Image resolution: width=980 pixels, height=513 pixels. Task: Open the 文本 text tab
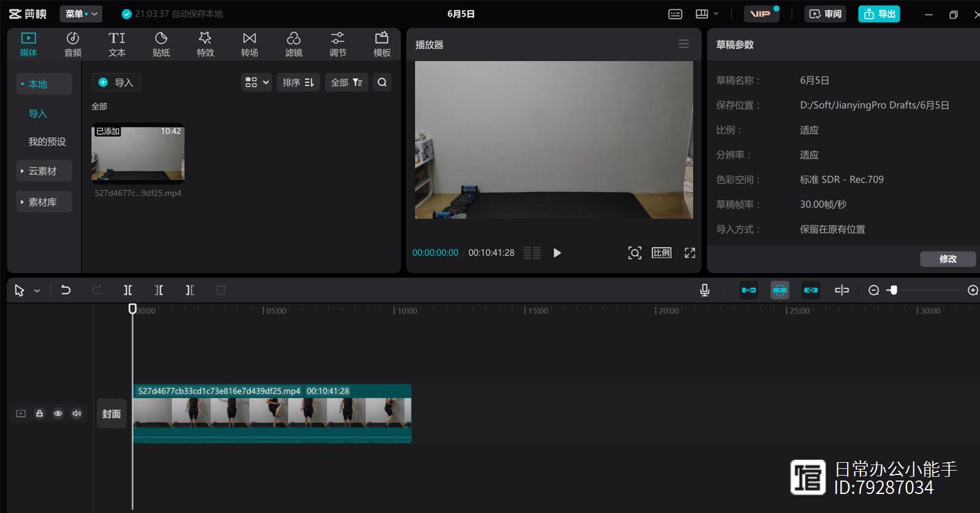117,44
